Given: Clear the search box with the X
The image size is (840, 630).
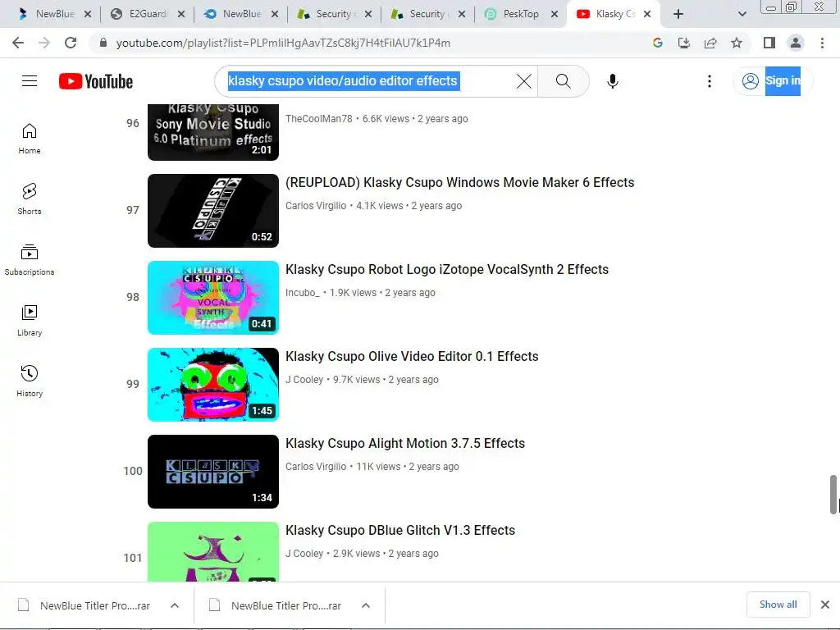Looking at the screenshot, I should [x=524, y=81].
